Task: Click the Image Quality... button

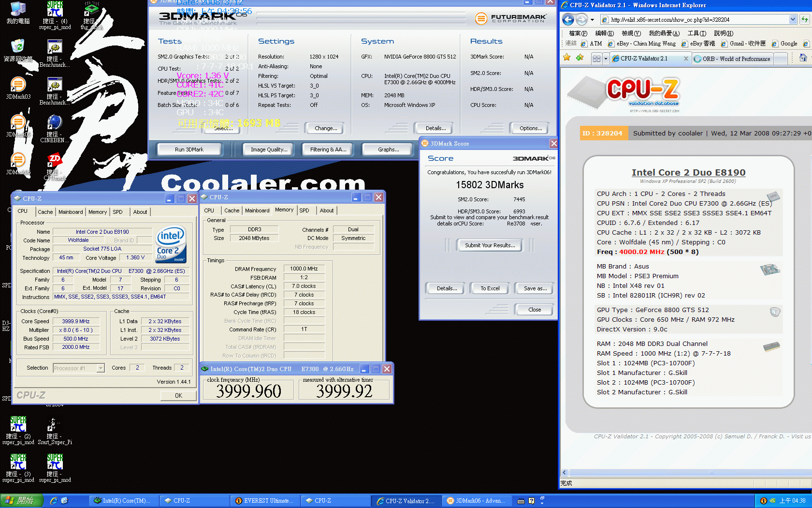Action: pos(269,149)
